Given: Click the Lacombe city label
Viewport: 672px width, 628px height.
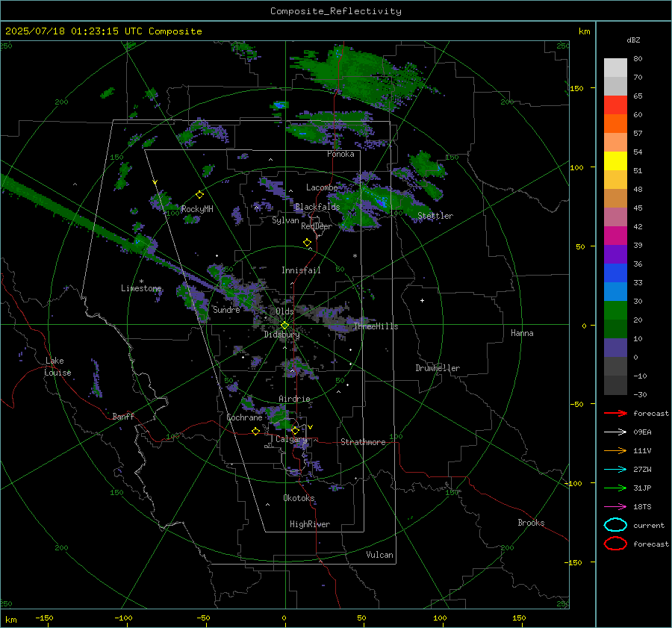Looking at the screenshot, I should click(x=322, y=187).
